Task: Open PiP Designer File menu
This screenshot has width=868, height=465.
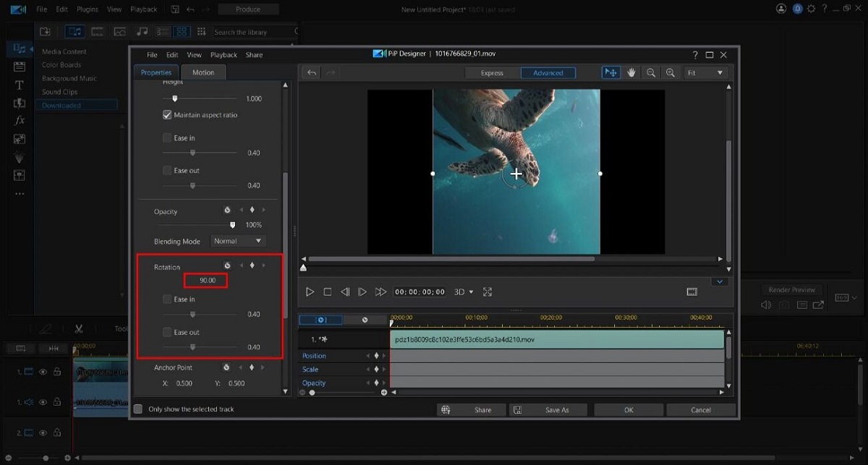Action: coord(152,54)
